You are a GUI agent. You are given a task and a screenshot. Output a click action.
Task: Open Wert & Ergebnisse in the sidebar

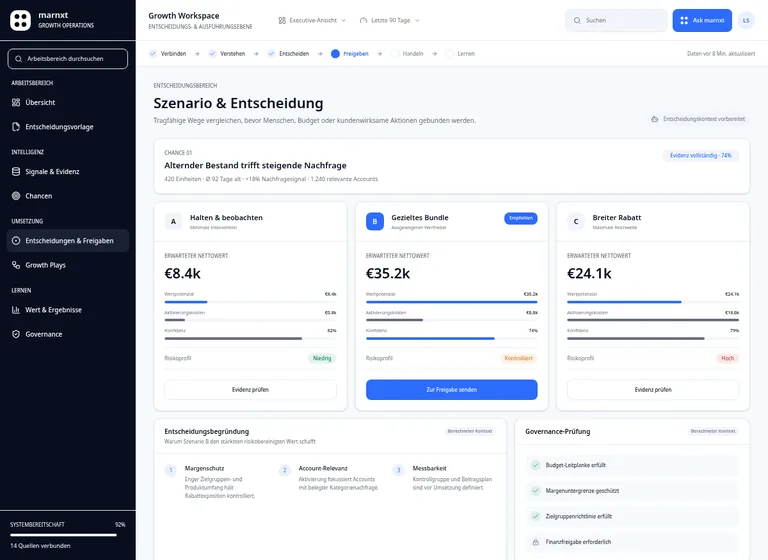click(x=68, y=310)
